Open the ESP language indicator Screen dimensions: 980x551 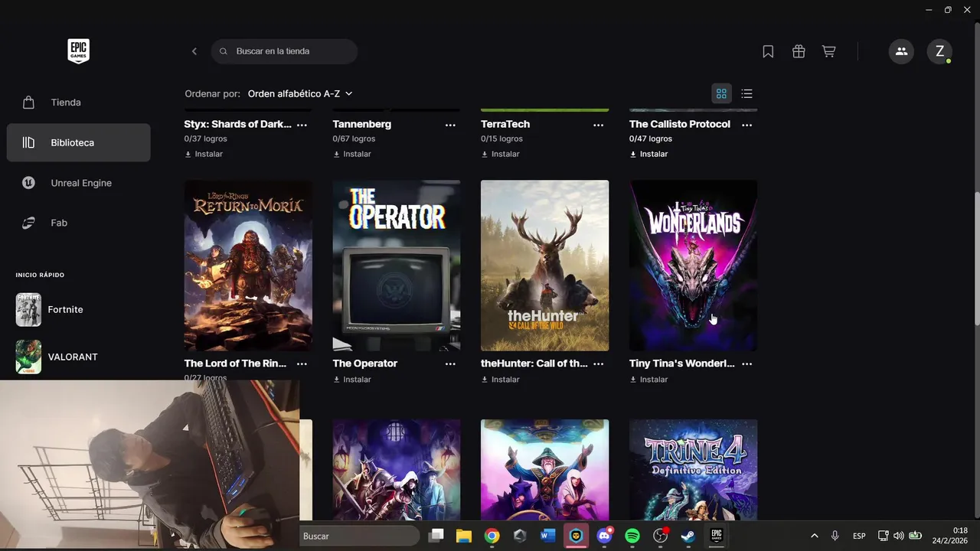coord(859,536)
